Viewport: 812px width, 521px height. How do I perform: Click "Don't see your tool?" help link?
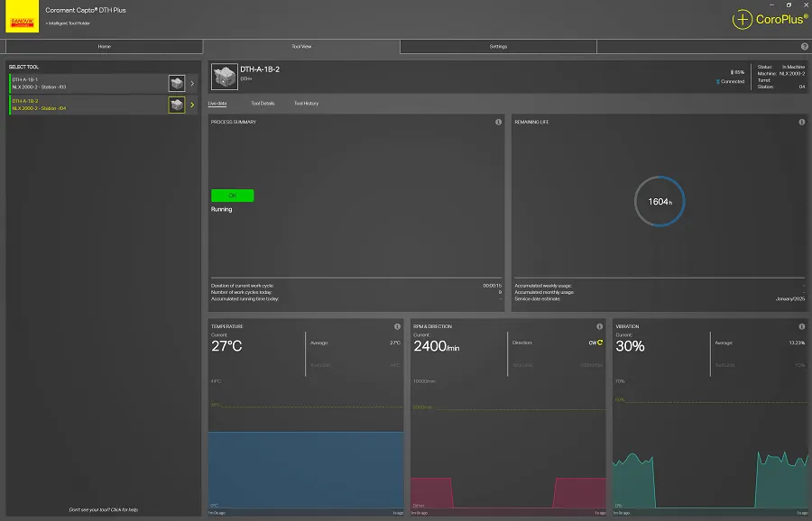click(x=103, y=509)
